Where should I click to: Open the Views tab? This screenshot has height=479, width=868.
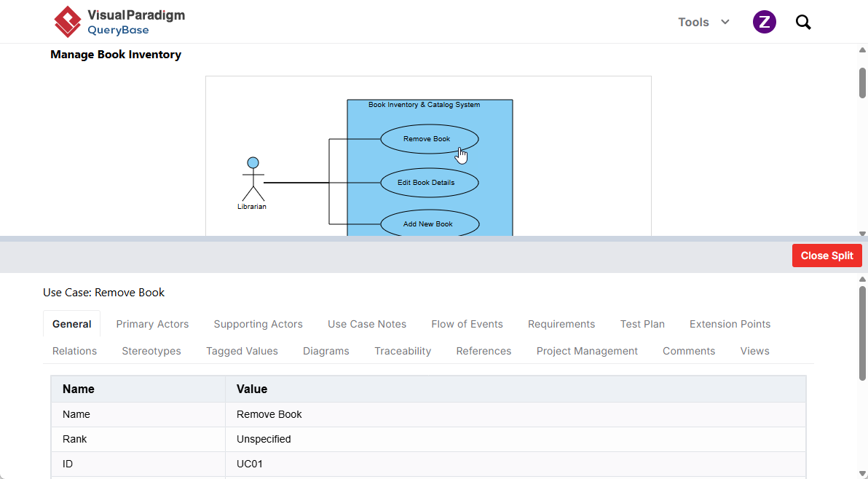tap(754, 351)
